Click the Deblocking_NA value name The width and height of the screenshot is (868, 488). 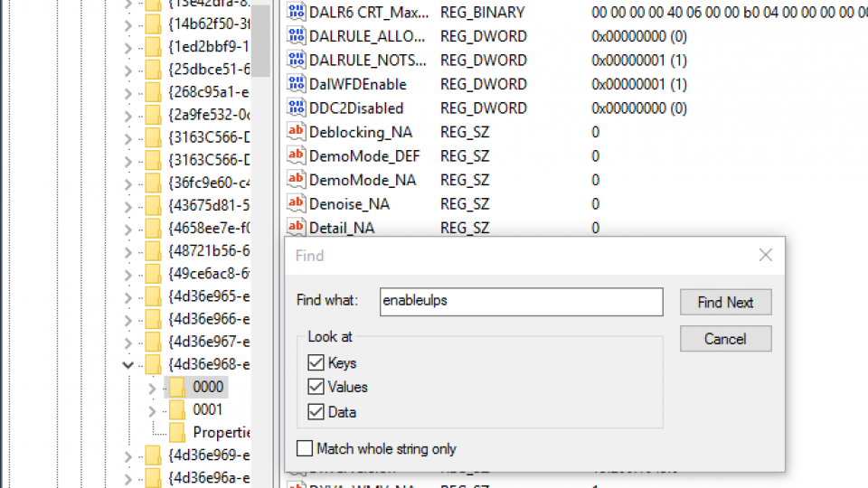(x=361, y=132)
